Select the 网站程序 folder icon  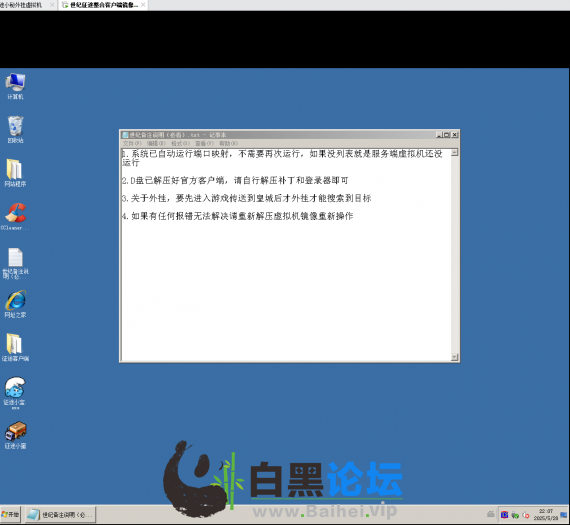click(15, 173)
